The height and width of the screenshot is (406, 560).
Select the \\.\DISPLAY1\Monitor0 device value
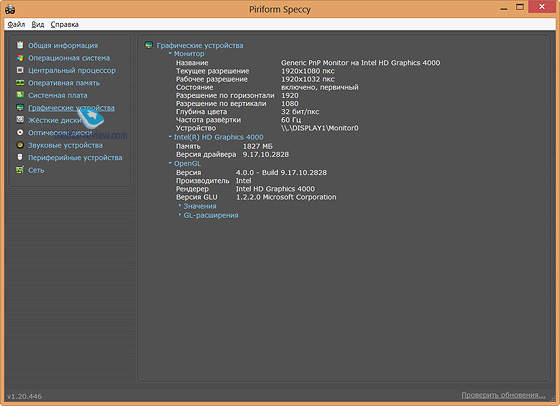[320, 128]
